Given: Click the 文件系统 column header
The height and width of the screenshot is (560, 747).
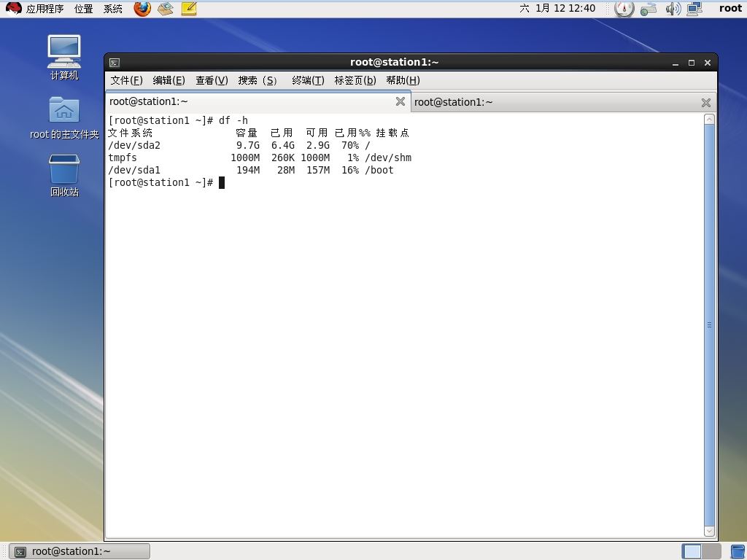Looking at the screenshot, I should 131,133.
